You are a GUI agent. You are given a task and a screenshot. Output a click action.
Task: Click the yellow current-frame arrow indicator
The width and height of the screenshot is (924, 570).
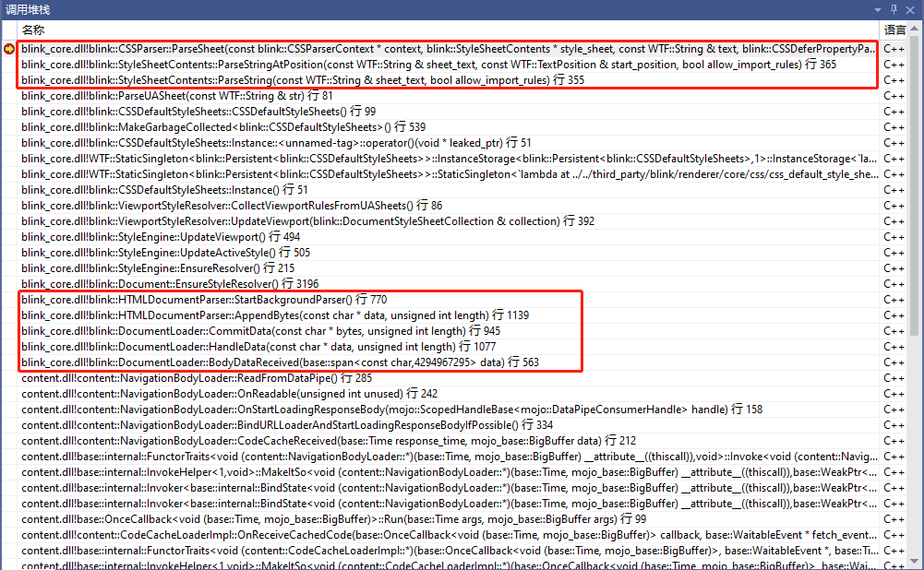9,50
